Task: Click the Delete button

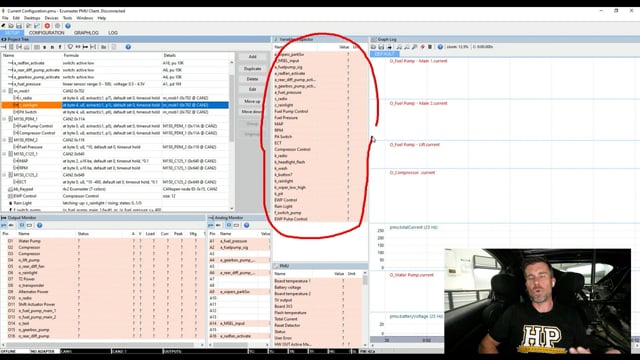Action: [253, 79]
